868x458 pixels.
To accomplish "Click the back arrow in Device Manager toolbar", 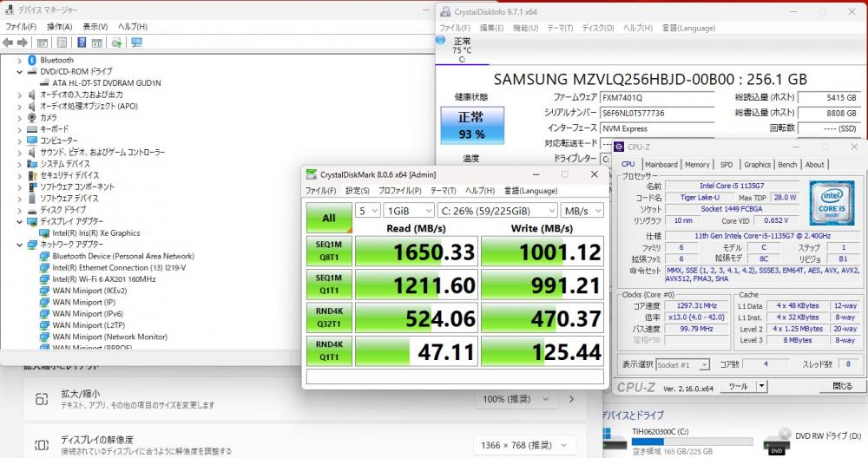I will [9, 43].
